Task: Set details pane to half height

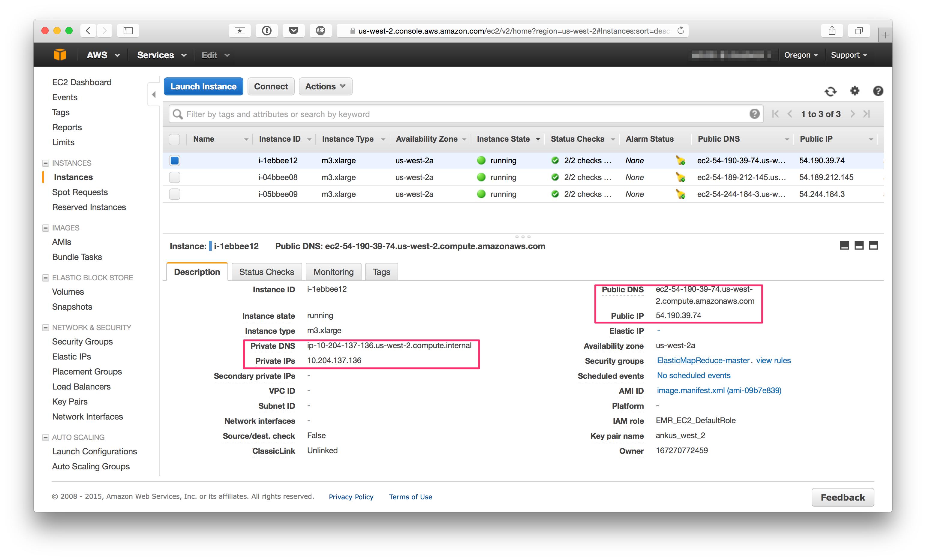Action: coord(859,246)
